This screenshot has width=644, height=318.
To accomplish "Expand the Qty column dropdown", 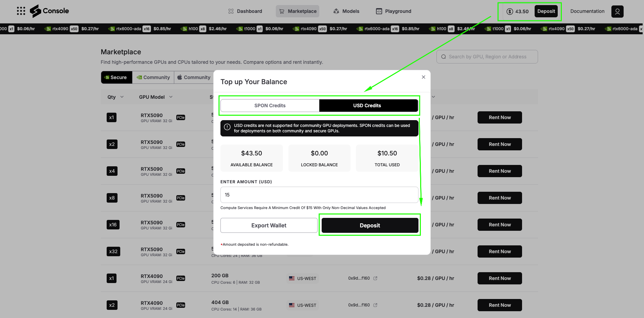I will 122,97.
